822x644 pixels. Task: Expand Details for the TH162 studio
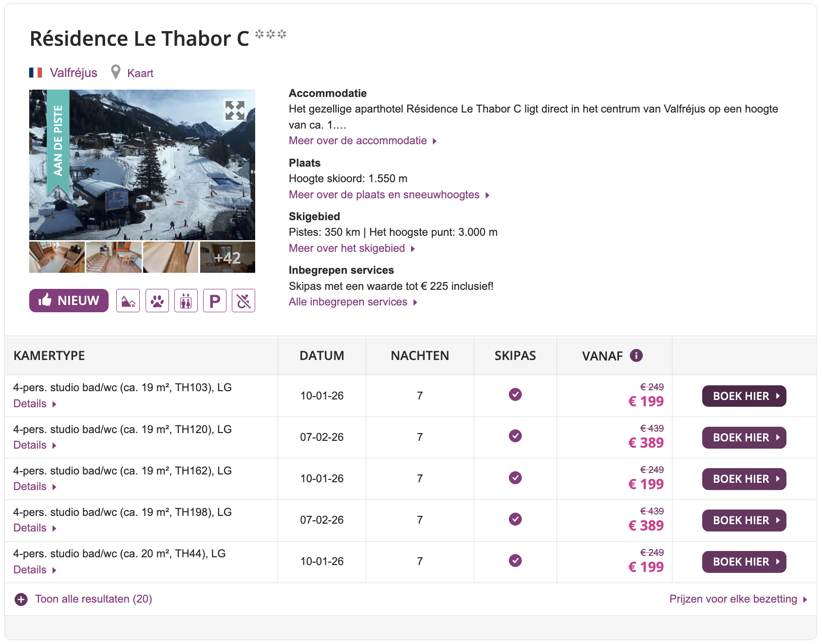35,487
